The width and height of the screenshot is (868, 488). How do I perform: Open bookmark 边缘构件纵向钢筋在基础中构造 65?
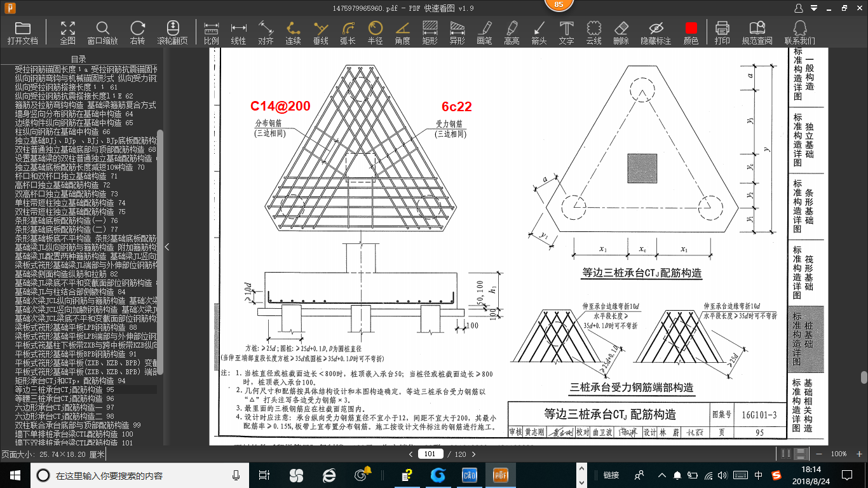[x=74, y=123]
